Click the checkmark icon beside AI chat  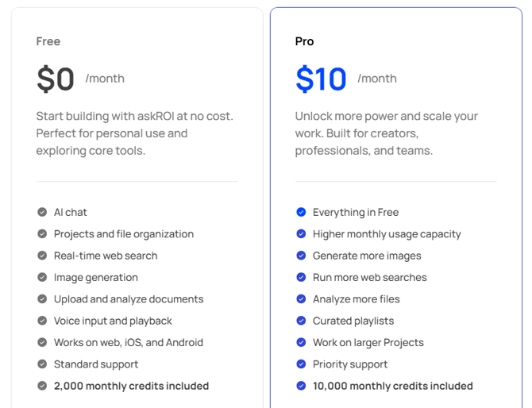[x=42, y=213]
